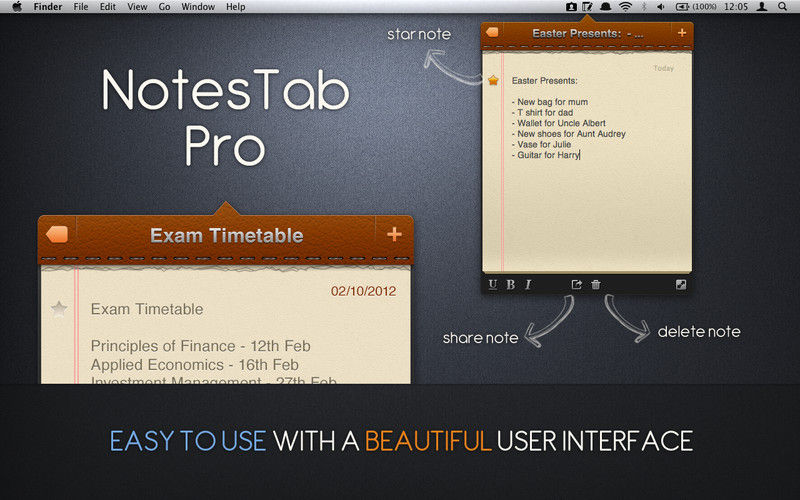This screenshot has width=800, height=500.
Task: Open Spotlight search magnifier
Action: click(x=782, y=7)
